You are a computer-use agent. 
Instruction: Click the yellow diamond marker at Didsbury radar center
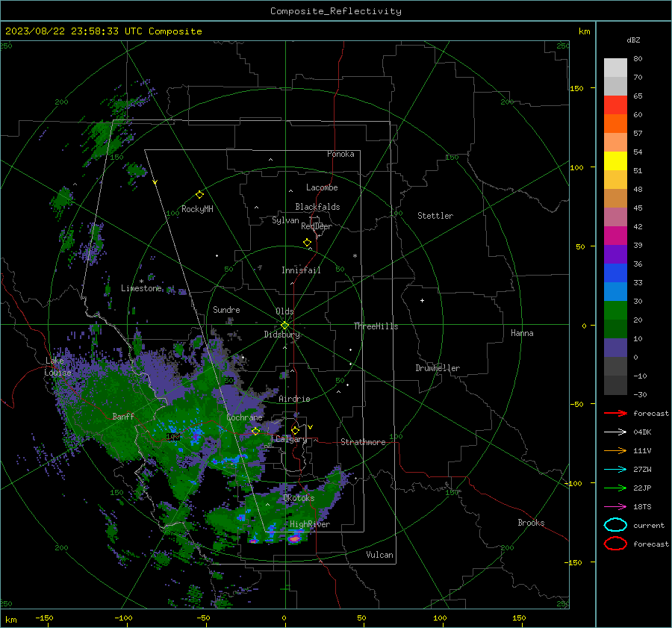tap(284, 326)
